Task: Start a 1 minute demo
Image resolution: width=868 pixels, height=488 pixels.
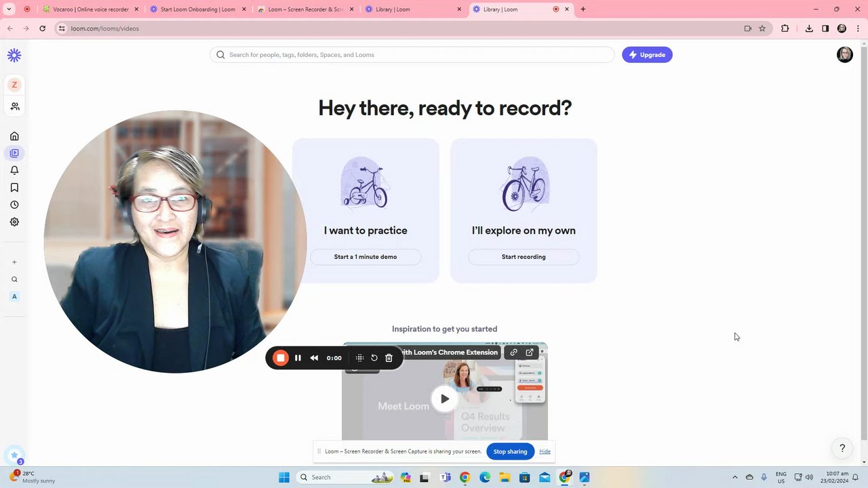Action: pos(366,257)
